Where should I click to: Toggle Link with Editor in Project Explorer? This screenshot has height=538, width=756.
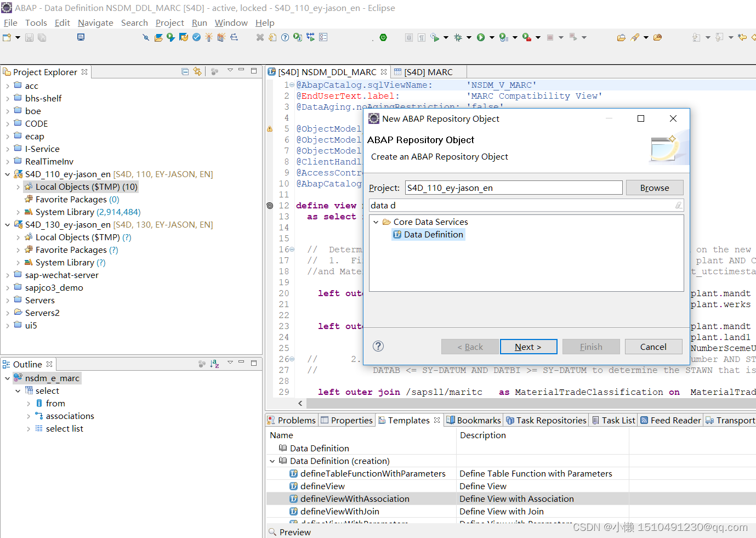[197, 71]
